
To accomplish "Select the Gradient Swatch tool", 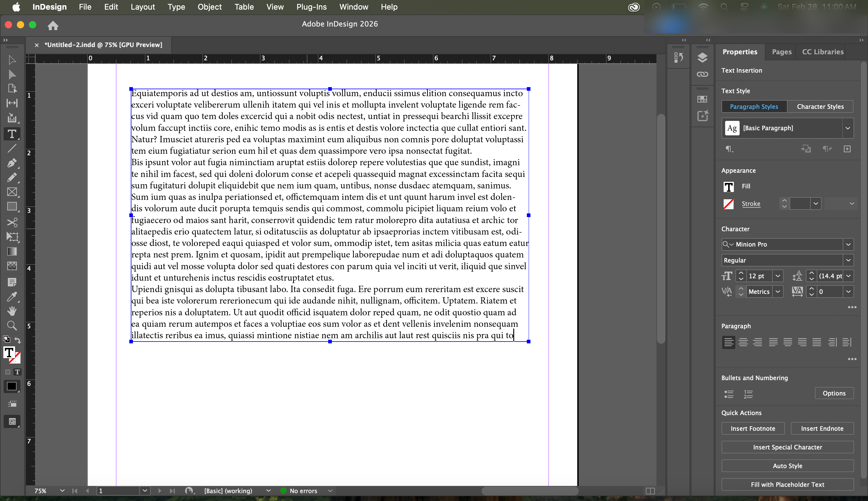I will pos(12,251).
